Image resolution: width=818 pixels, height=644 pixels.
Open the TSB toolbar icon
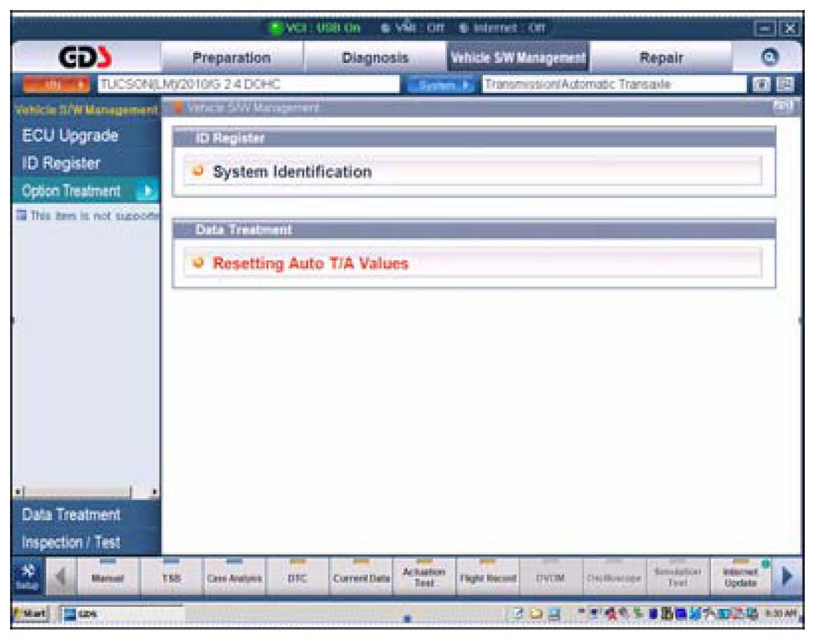point(171,575)
